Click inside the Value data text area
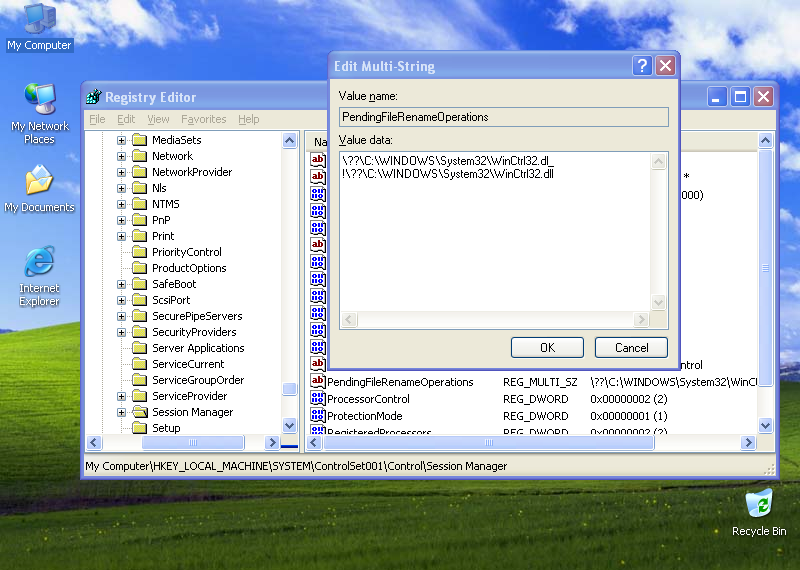This screenshot has height=570, width=800. pos(495,232)
